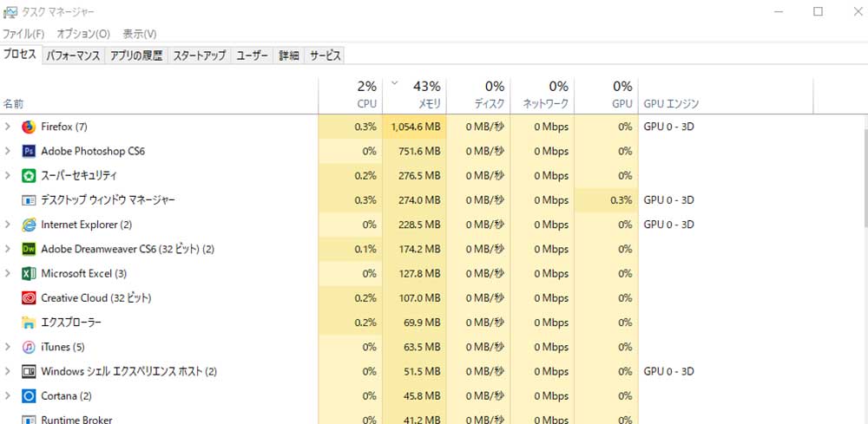This screenshot has width=868, height=424.
Task: Click the デスクトップ ウィンドウ マネージャー icon
Action: point(29,200)
